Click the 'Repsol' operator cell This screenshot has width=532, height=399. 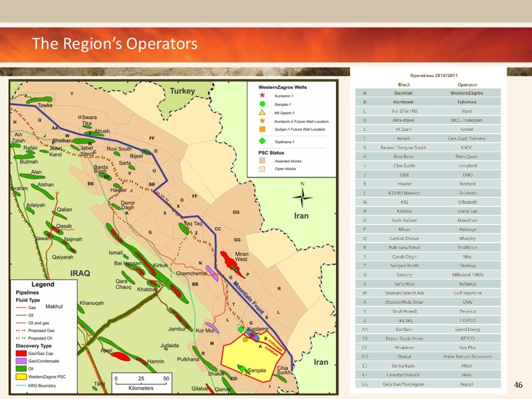tap(467, 384)
